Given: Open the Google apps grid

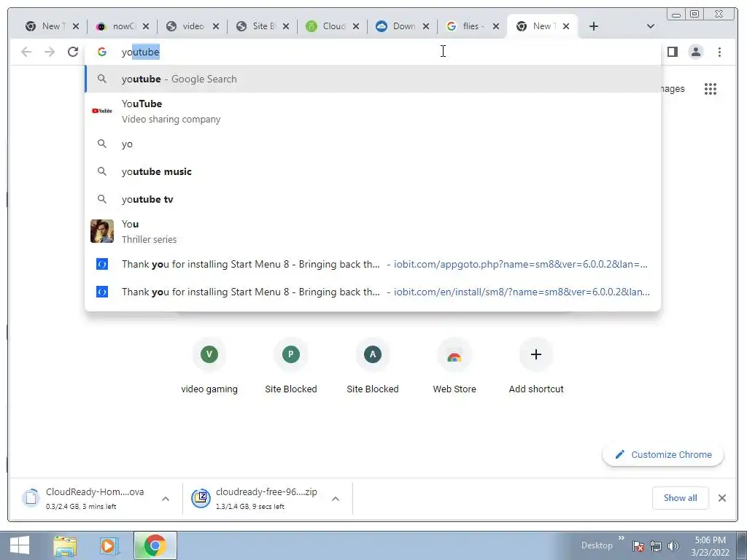Looking at the screenshot, I should click(711, 88).
